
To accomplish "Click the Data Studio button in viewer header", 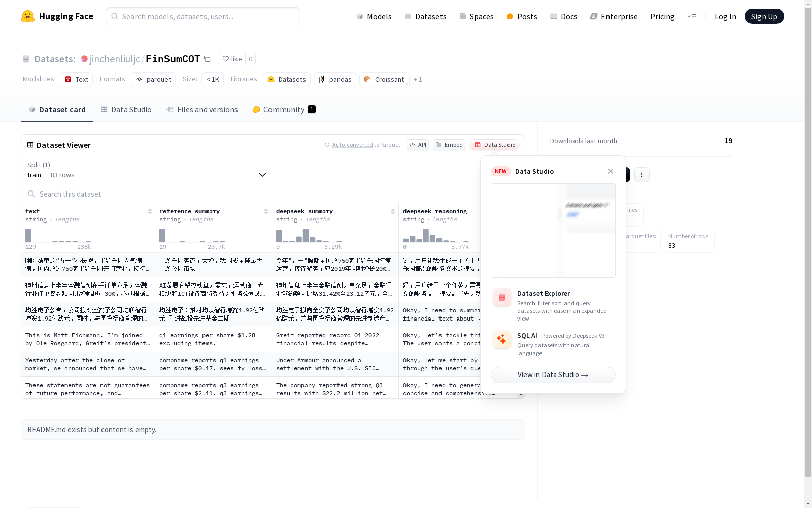I will pos(494,145).
